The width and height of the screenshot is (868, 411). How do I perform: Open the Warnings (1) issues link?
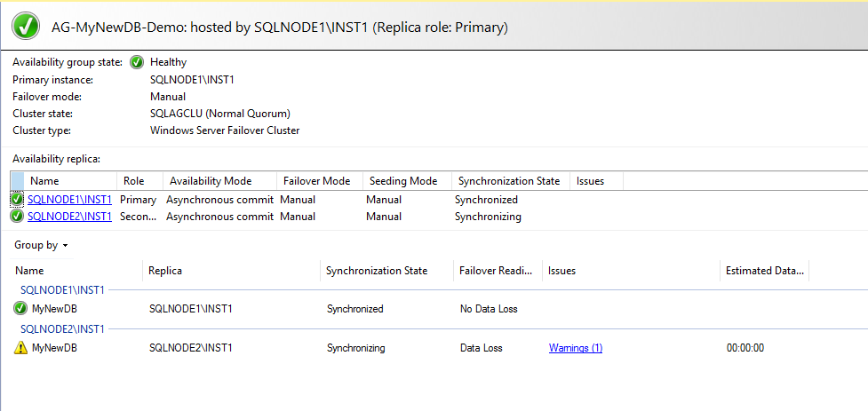tap(575, 348)
